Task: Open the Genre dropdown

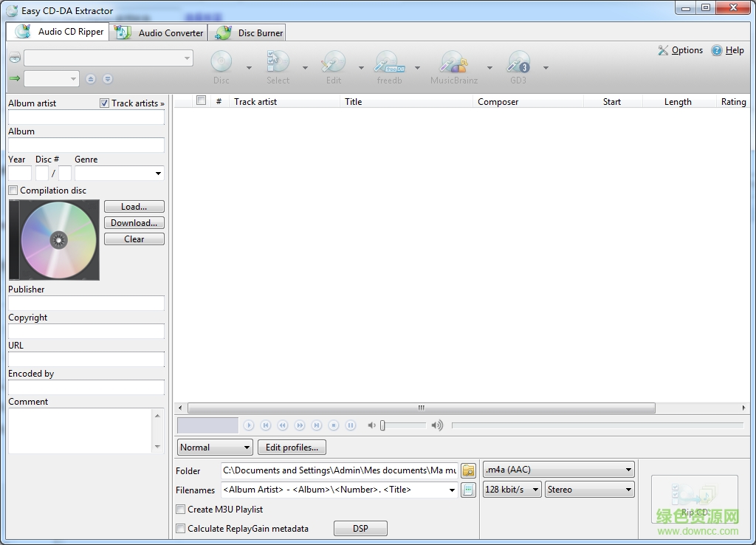Action: (x=159, y=173)
